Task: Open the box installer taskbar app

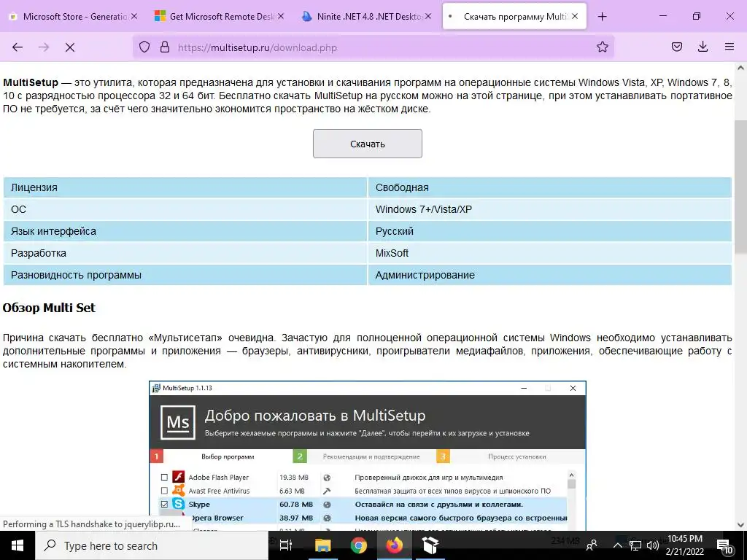Action: (x=430, y=545)
